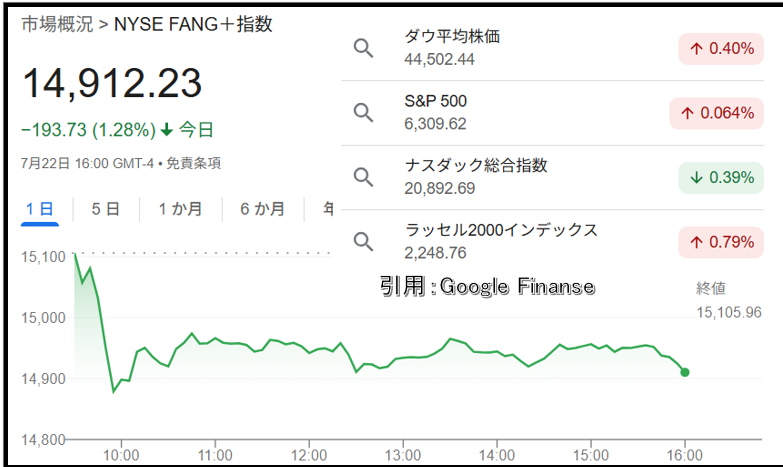Click the search icon beside ダウ平均株価
This screenshot has width=783, height=467.
364,48
